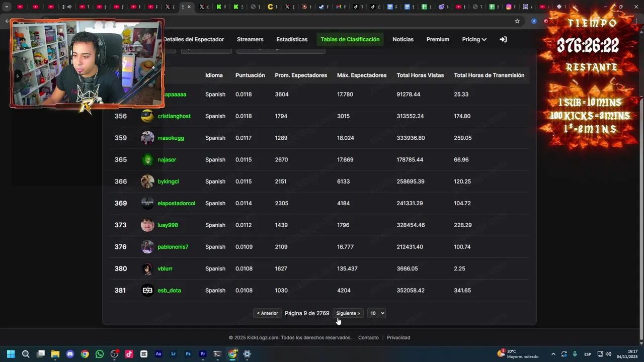Open the weather widget showing 20°C
Viewport: 644px width, 362px height.
(518, 354)
